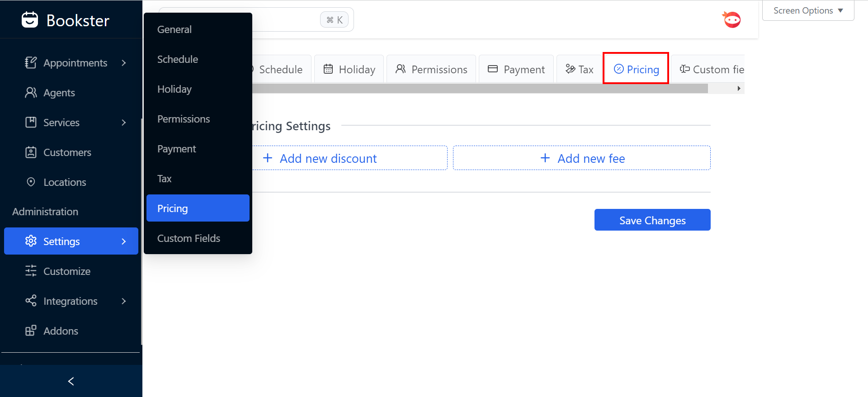This screenshot has width=868, height=397.
Task: Click the Customers sidebar icon
Action: (x=31, y=152)
